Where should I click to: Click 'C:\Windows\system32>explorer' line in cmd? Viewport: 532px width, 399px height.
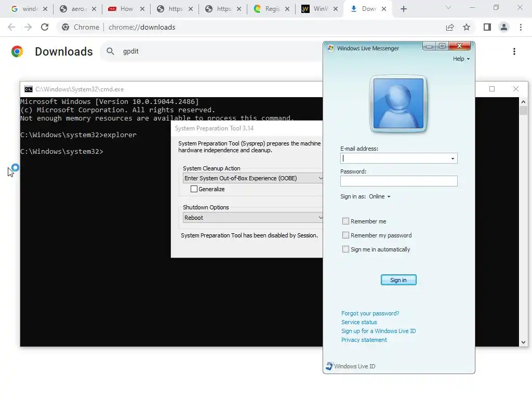click(78, 135)
